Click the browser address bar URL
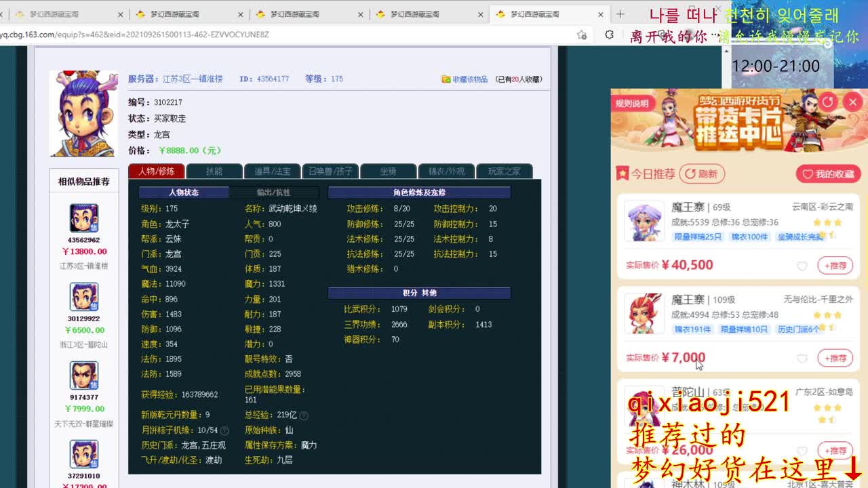This screenshot has width=868, height=488. [136, 35]
